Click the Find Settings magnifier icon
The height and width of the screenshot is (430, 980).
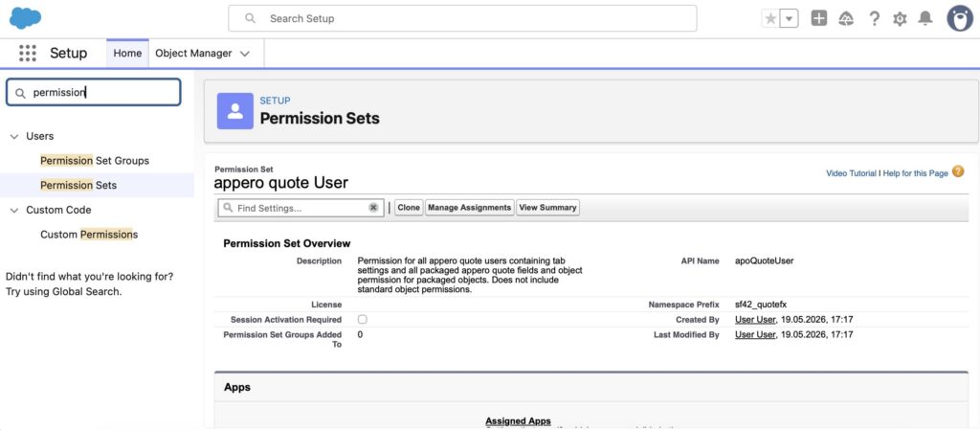[x=228, y=208]
